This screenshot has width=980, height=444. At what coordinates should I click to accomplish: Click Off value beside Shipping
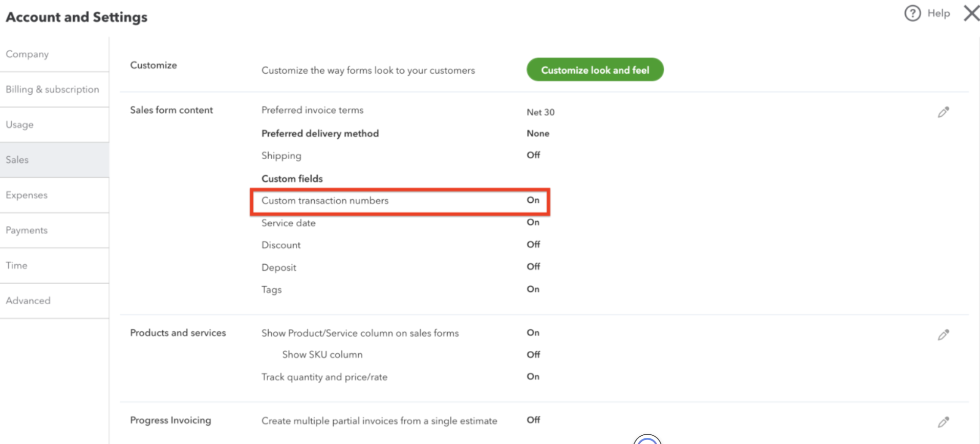tap(533, 155)
